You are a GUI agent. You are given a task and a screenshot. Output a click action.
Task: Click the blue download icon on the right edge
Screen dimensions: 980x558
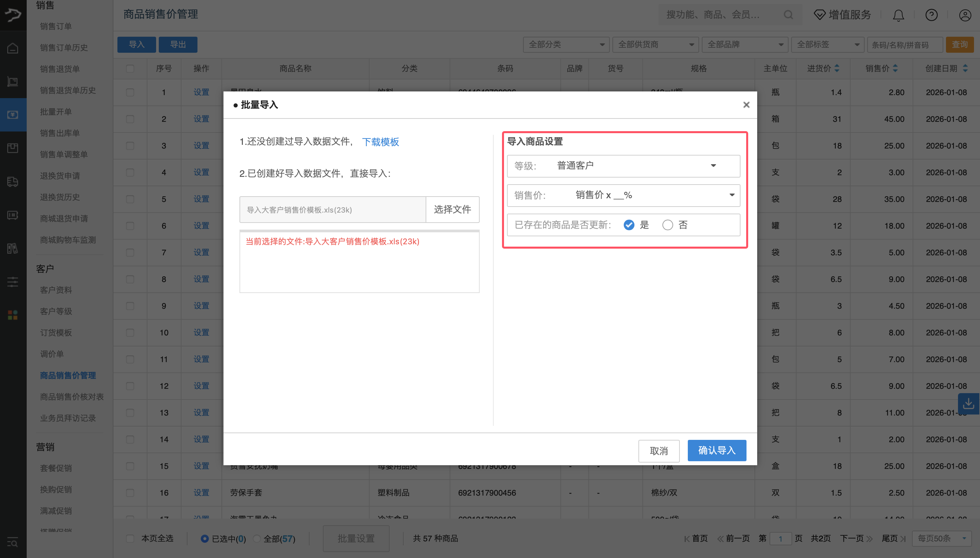pyautogui.click(x=969, y=403)
